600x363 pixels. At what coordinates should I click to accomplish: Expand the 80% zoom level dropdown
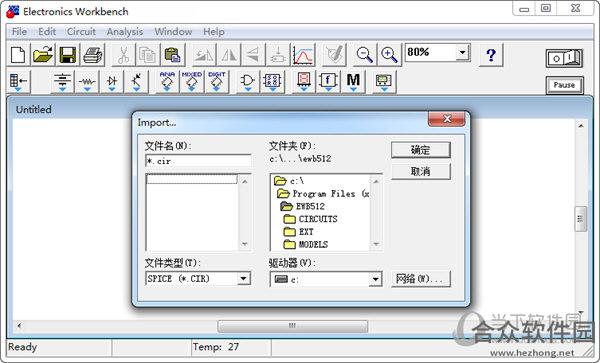click(x=463, y=52)
